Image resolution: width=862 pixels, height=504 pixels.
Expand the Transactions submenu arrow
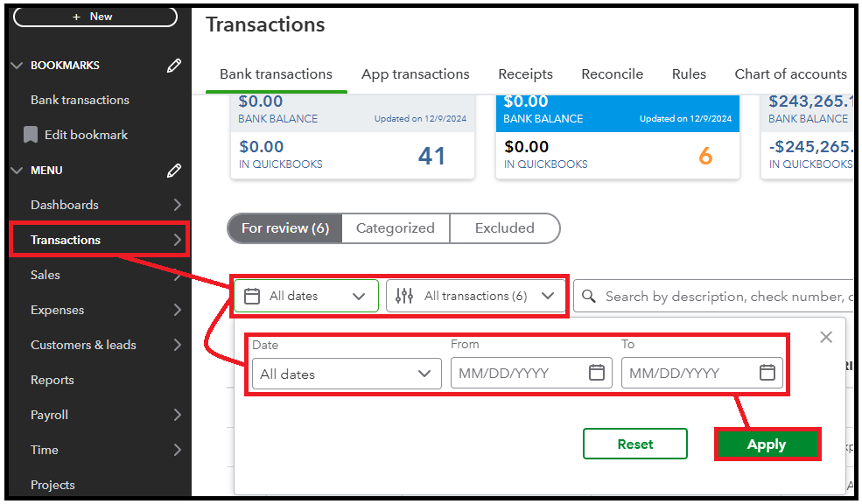click(178, 240)
